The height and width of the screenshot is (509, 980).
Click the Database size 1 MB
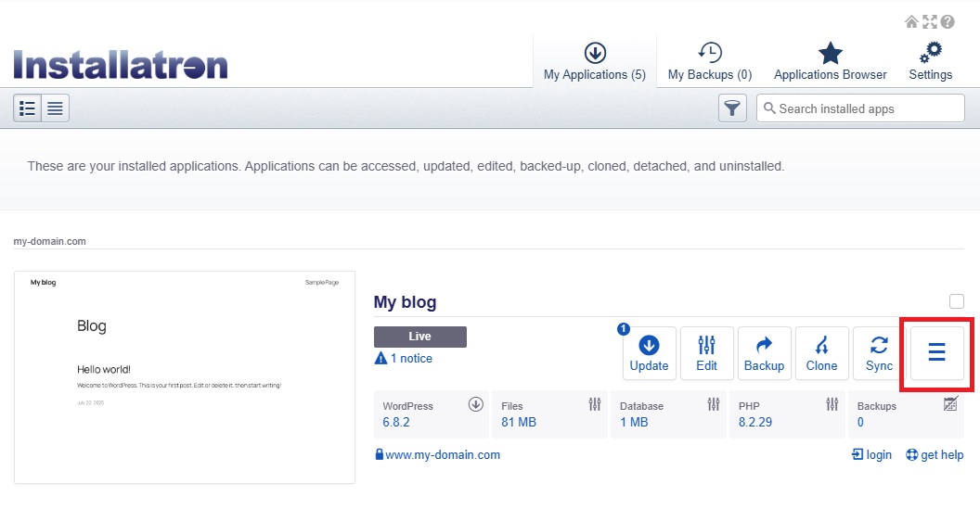click(x=634, y=422)
